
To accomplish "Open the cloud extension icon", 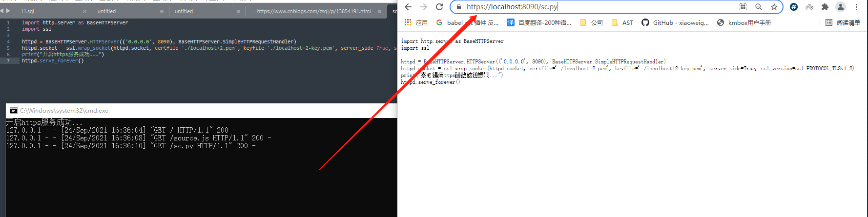I will [x=809, y=7].
